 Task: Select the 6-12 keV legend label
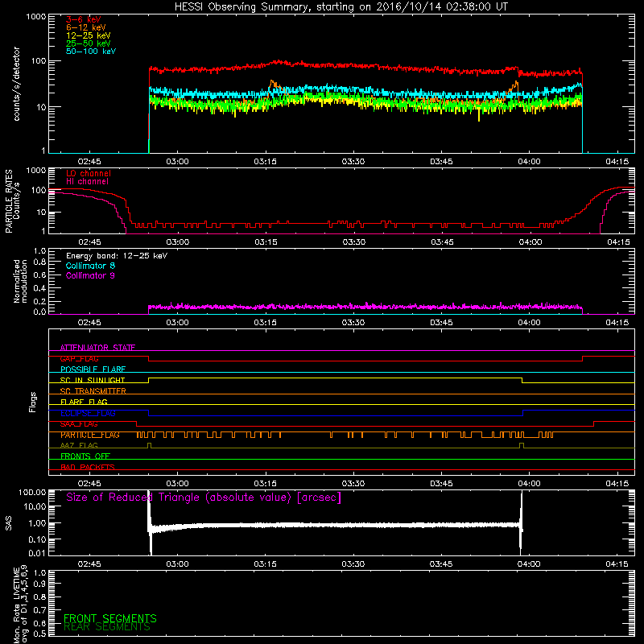click(86, 27)
